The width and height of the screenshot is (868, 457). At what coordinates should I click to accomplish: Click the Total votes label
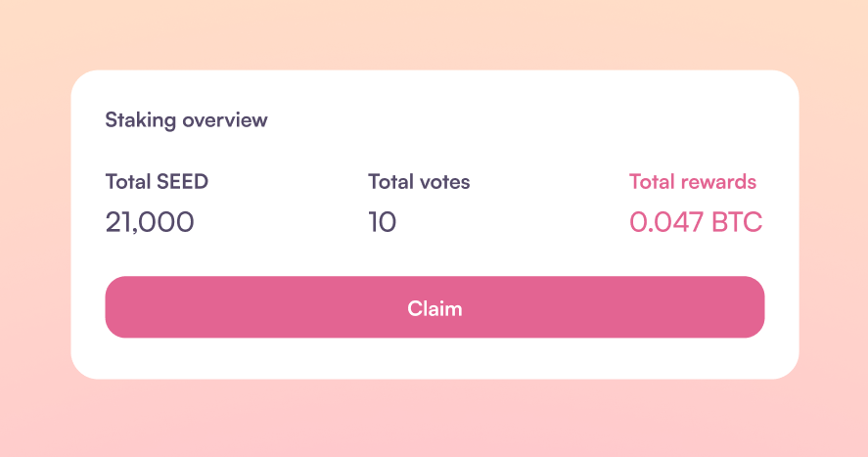point(419,181)
